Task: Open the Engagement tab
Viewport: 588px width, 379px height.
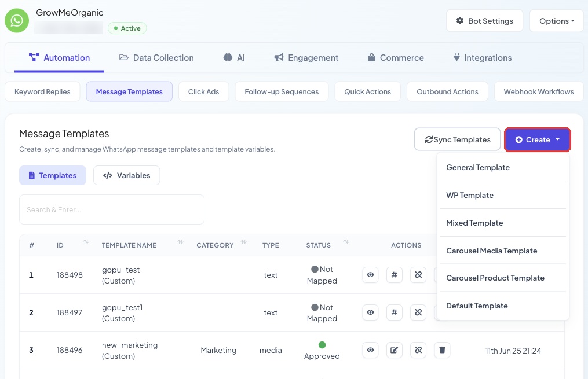Action: click(306, 58)
